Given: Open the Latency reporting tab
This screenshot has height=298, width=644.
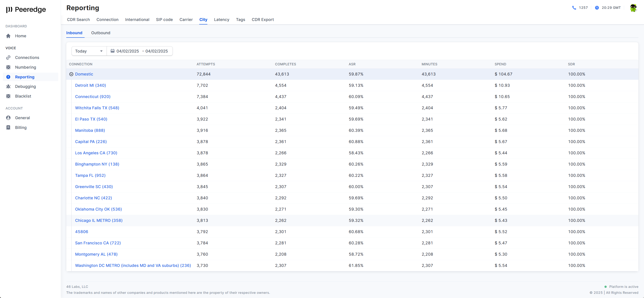Looking at the screenshot, I should pyautogui.click(x=221, y=19).
